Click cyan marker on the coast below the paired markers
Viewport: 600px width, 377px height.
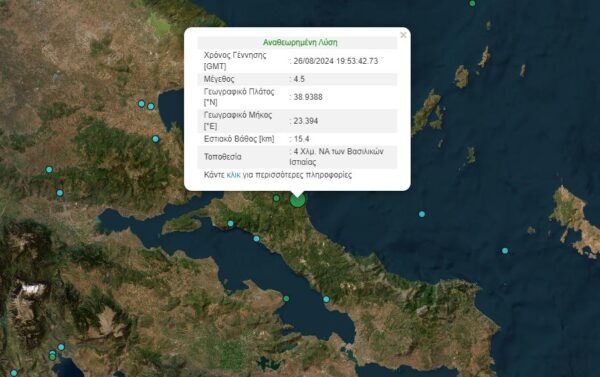(x=155, y=139)
